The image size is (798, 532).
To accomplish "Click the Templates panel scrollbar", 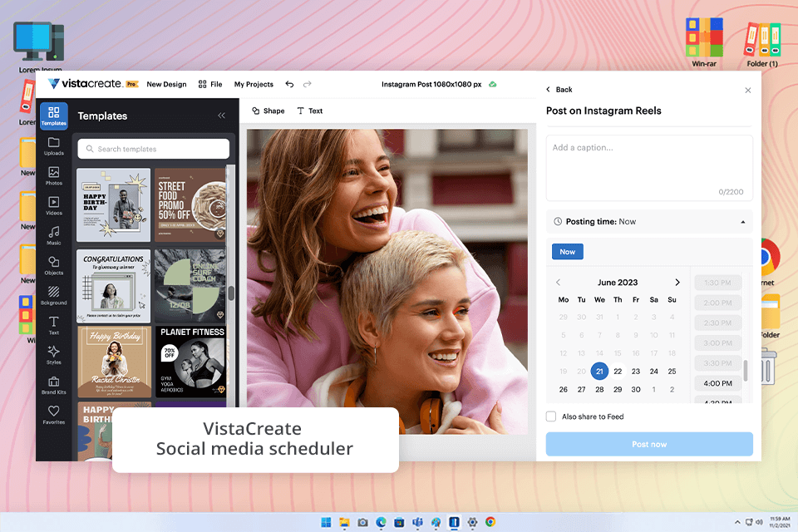I will tap(230, 293).
